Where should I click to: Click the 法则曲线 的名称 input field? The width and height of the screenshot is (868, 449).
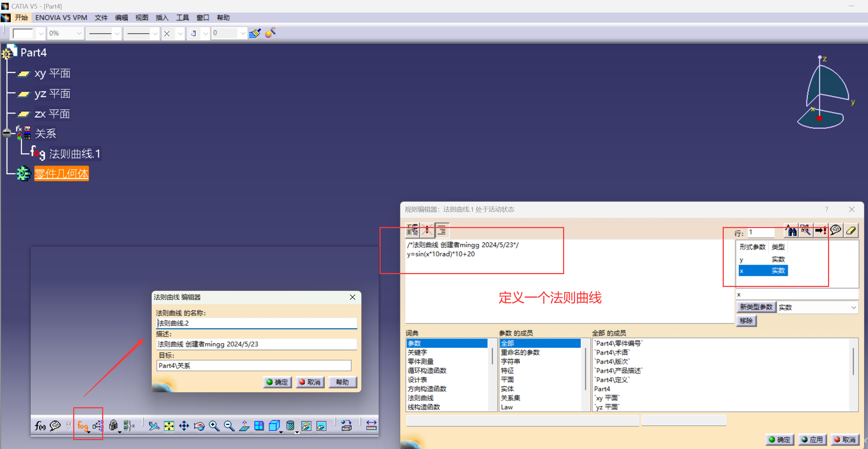(256, 323)
